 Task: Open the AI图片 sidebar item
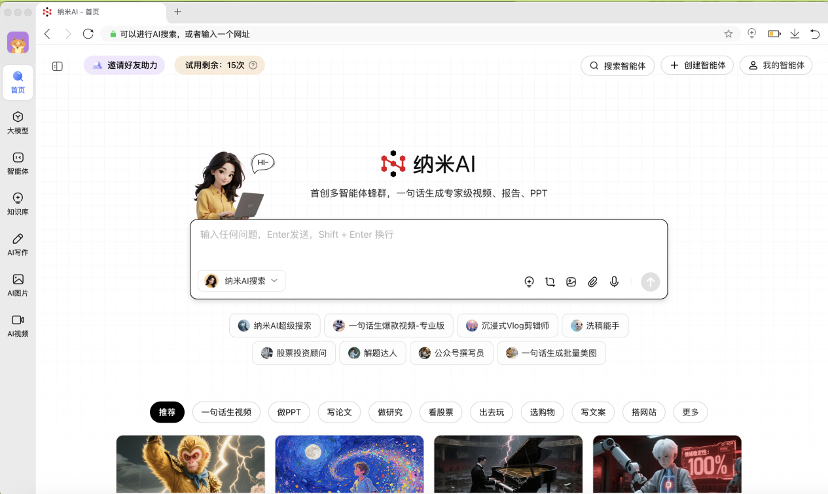pos(18,285)
